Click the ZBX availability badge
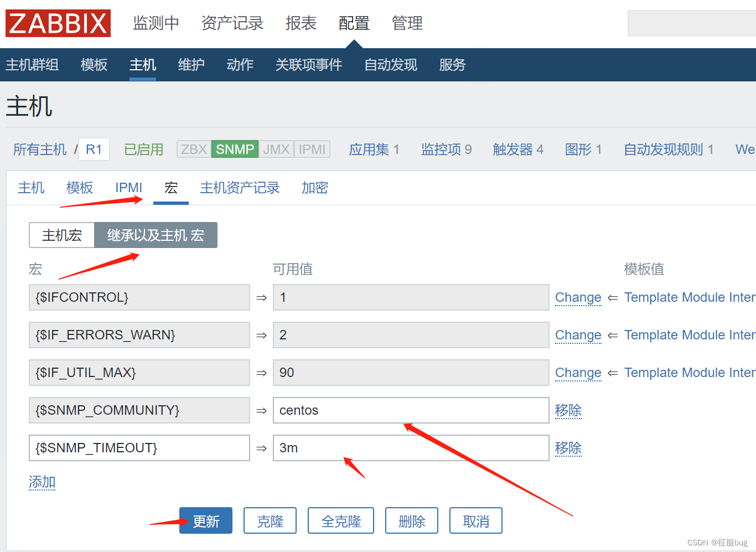This screenshot has width=756, height=552. coord(194,149)
